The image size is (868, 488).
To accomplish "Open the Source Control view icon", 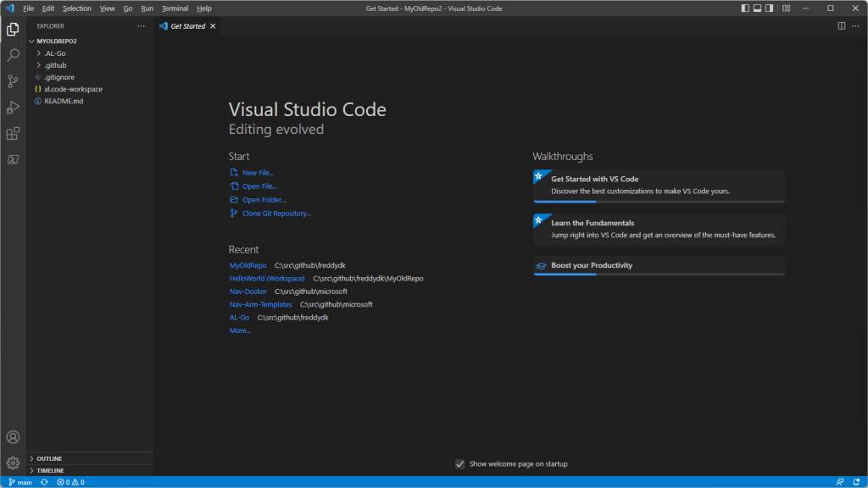I will click(x=13, y=81).
